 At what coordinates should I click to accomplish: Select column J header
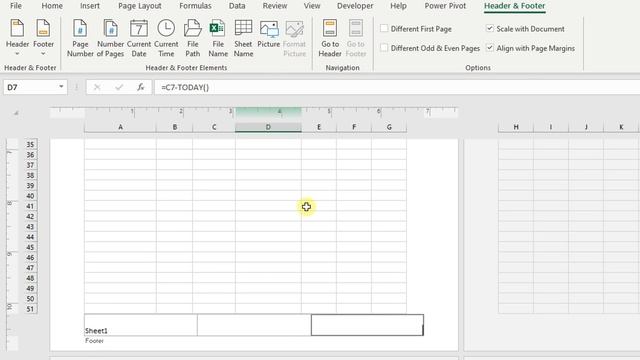(x=586, y=127)
